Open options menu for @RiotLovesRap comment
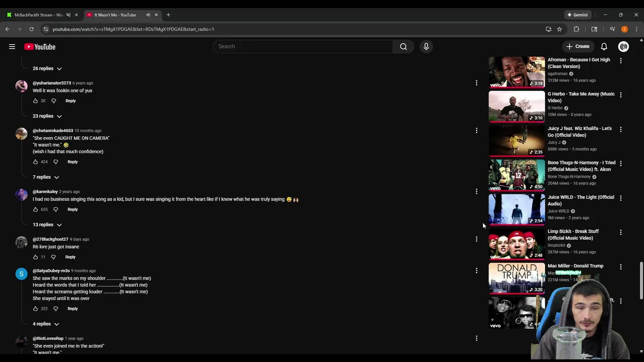This screenshot has width=644, height=362. (x=476, y=338)
